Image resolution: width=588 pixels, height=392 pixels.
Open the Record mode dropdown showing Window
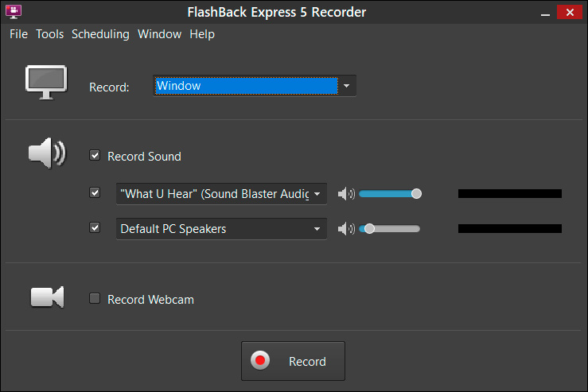(348, 86)
